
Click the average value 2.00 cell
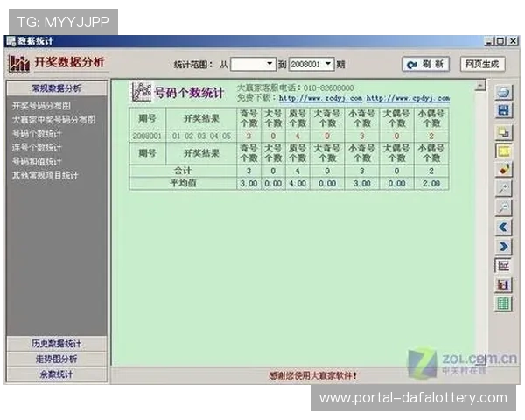[x=431, y=184]
